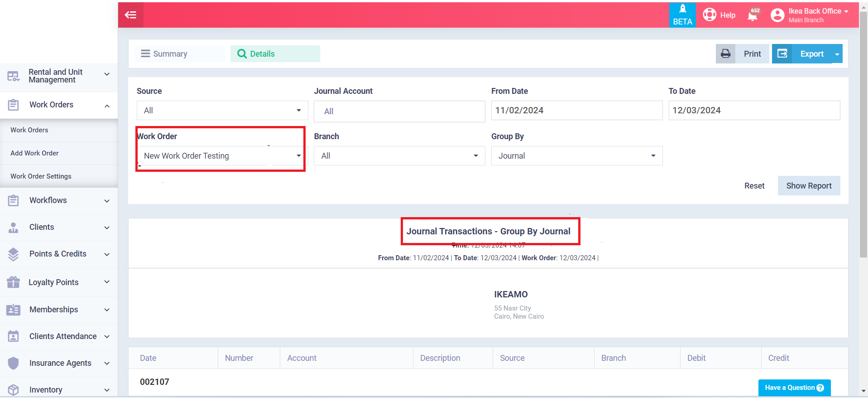Switch to the Details tab
868x398 pixels.
(275, 54)
